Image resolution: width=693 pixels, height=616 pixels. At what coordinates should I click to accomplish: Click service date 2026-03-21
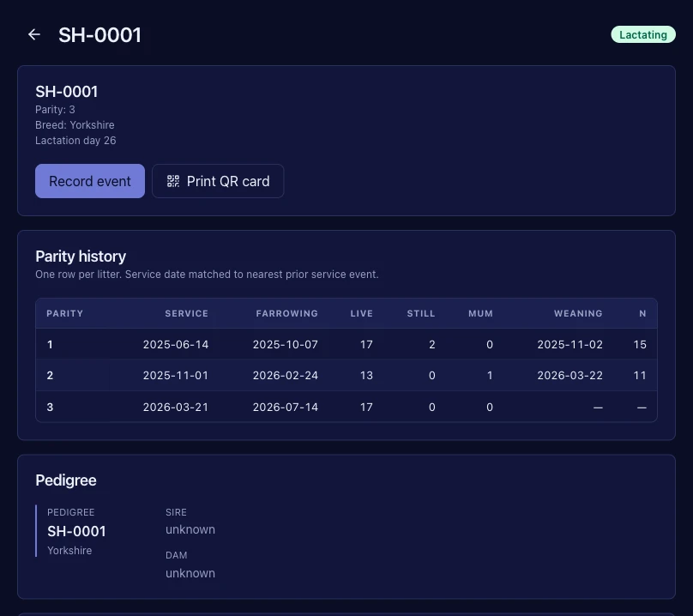pyautogui.click(x=176, y=408)
